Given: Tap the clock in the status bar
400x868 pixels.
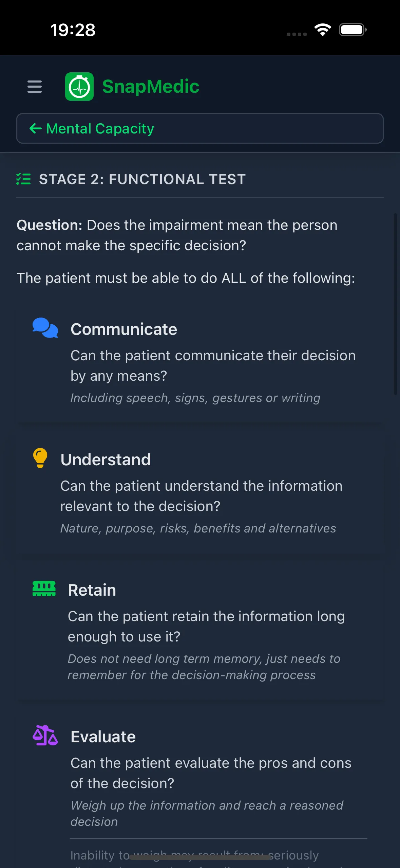Looking at the screenshot, I should pyautogui.click(x=72, y=30).
